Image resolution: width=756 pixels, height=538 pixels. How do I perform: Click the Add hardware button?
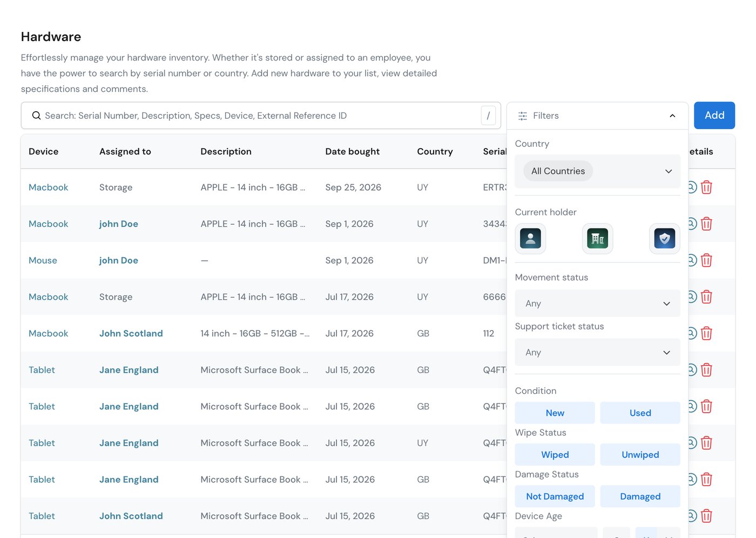tap(714, 116)
